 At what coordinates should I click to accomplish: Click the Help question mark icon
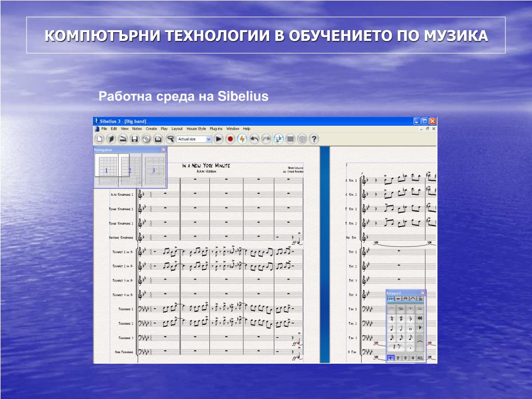pyautogui.click(x=314, y=139)
